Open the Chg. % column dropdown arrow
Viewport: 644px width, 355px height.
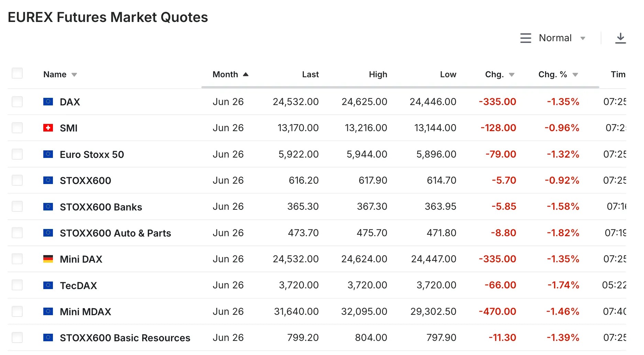575,75
